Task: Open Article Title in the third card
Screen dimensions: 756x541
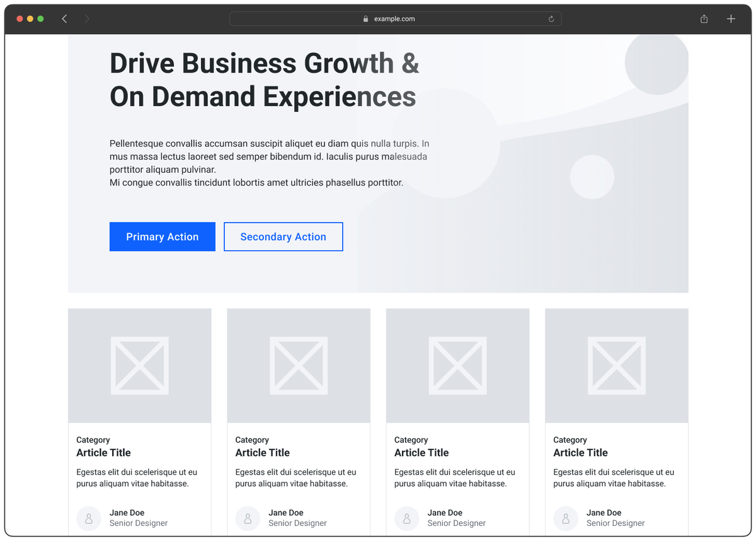Action: point(421,453)
